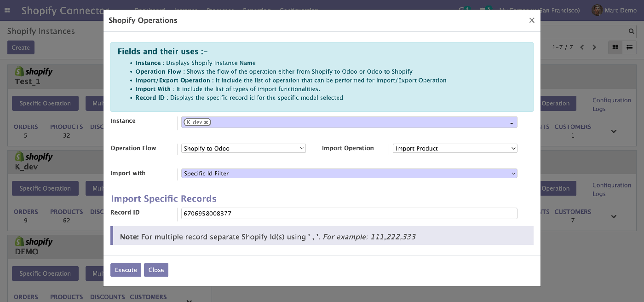The height and width of the screenshot is (302, 644).
Task: Remove the K_dev tag from Instance
Action: click(x=207, y=122)
